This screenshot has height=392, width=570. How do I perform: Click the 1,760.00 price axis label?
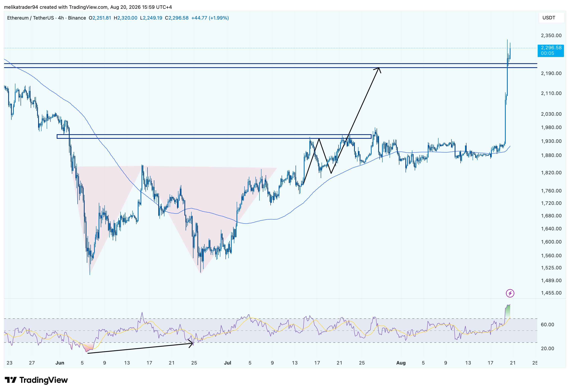[551, 191]
